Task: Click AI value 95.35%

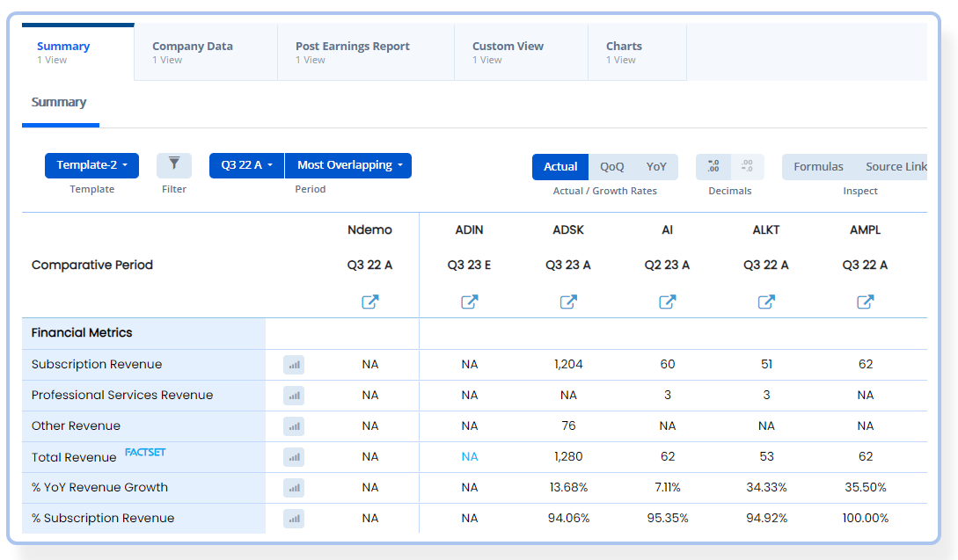Action: tap(667, 518)
